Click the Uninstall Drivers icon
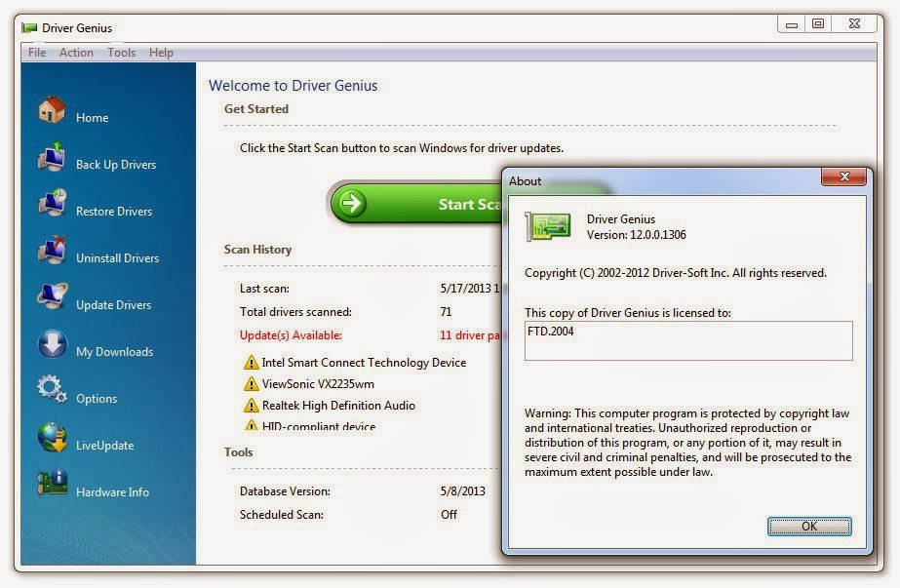Screen dimensions: 900x588 [52, 250]
